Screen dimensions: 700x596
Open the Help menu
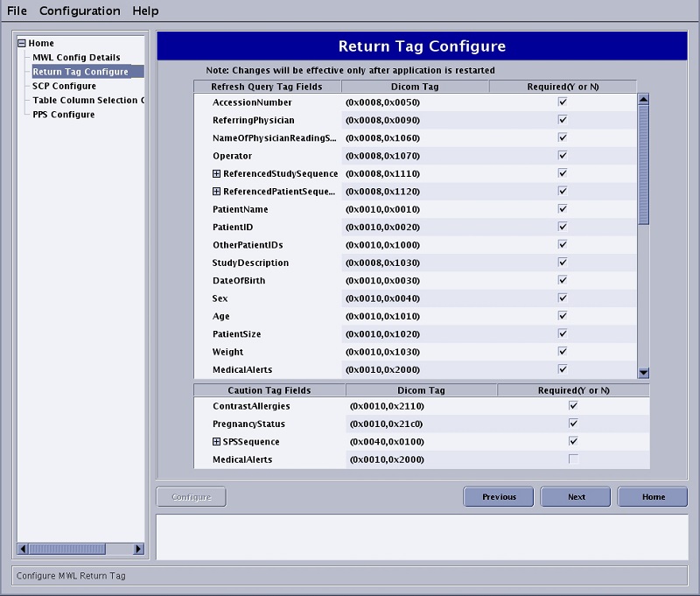coord(145,11)
